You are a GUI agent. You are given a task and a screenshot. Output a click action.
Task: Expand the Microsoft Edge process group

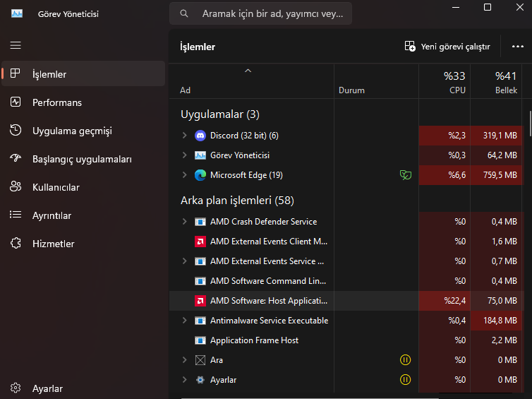pyautogui.click(x=185, y=175)
